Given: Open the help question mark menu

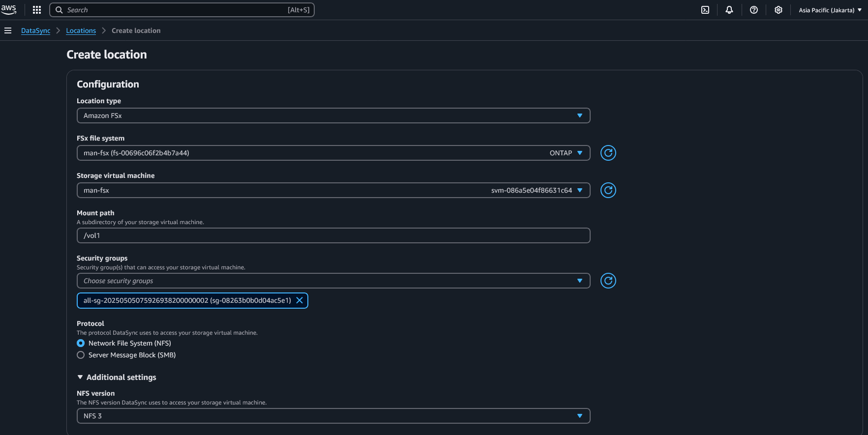Looking at the screenshot, I should click(x=754, y=10).
